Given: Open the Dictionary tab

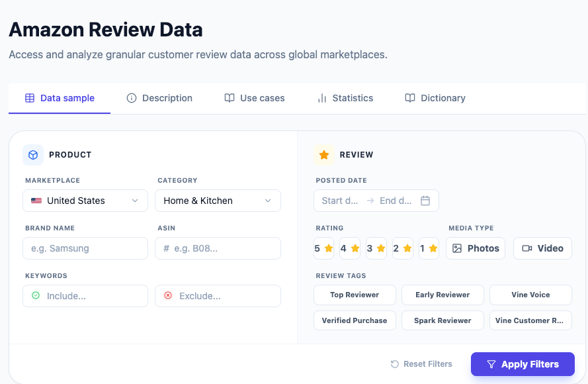Looking at the screenshot, I should (435, 98).
